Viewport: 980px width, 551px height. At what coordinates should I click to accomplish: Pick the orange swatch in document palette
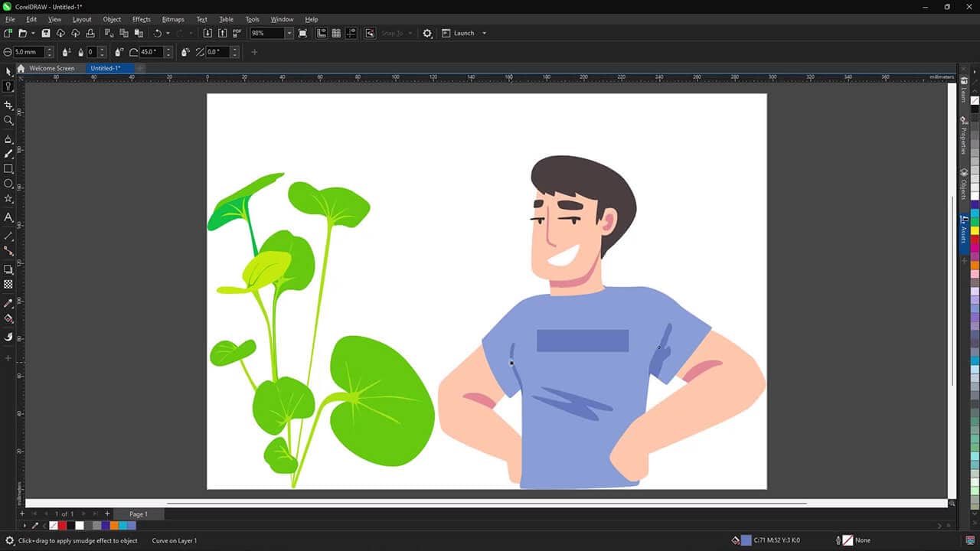pos(114,526)
